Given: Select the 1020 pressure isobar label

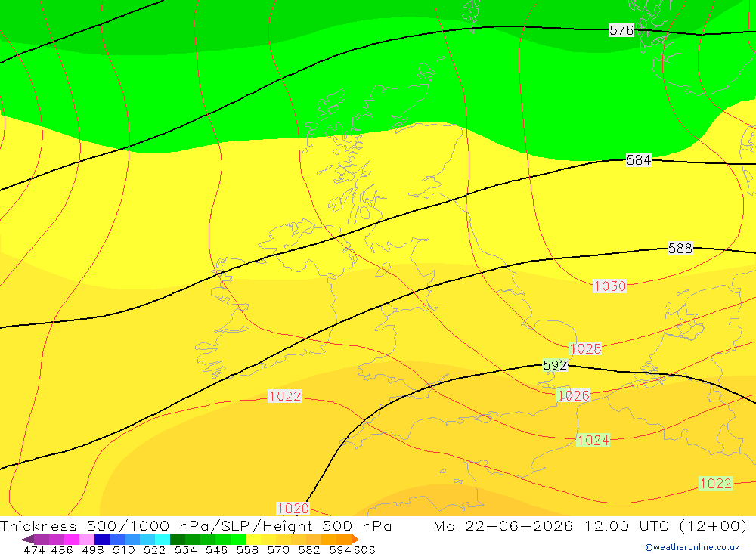Looking at the screenshot, I should point(293,508).
